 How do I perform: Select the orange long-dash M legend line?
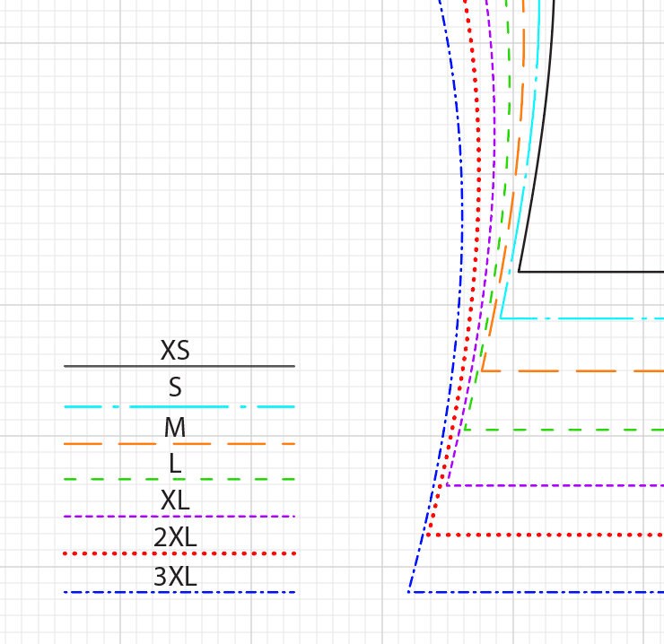179,444
